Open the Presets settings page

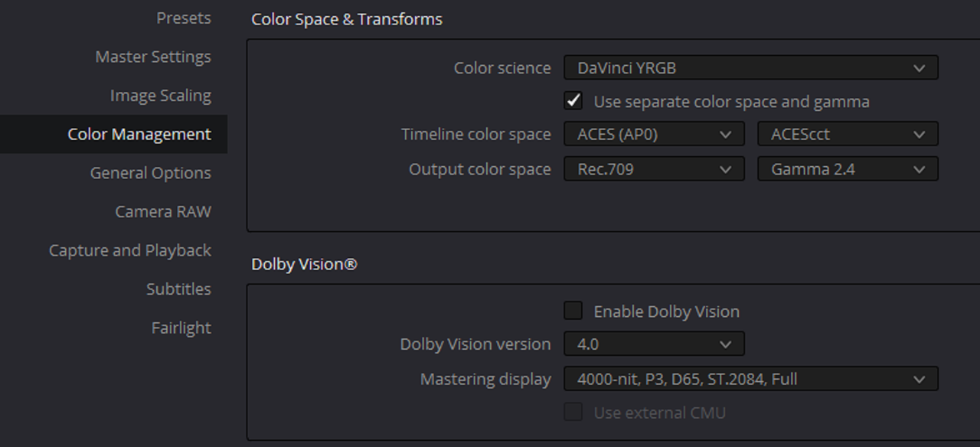[184, 18]
